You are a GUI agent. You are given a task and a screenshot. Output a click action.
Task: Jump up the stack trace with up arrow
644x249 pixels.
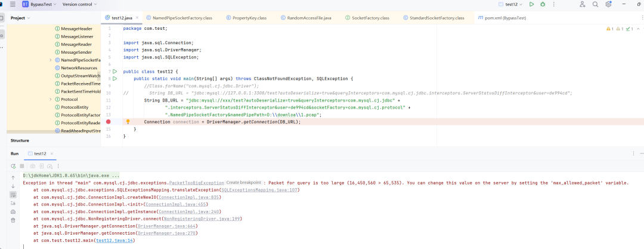tap(13, 178)
